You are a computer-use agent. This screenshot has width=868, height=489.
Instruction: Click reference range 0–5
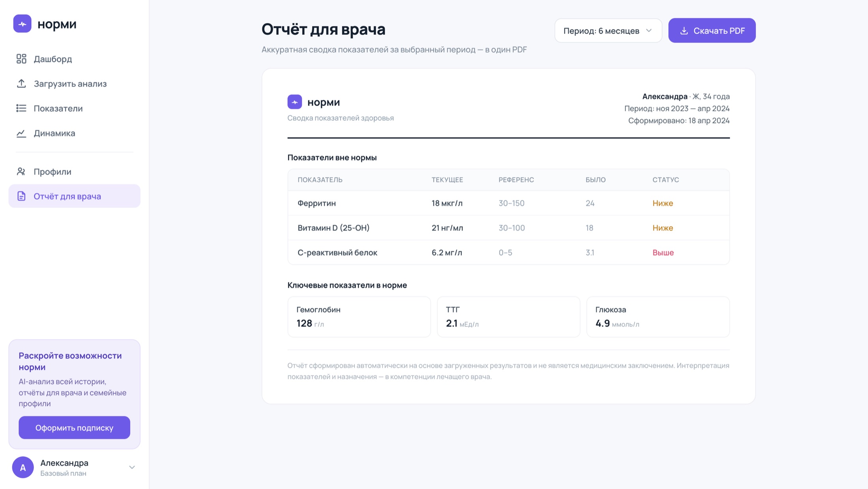(x=505, y=252)
